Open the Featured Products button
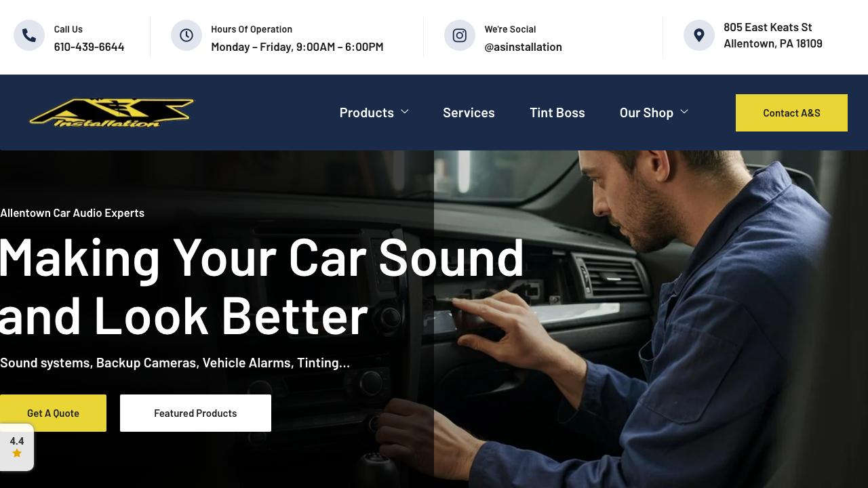The image size is (868, 488). coord(195,413)
